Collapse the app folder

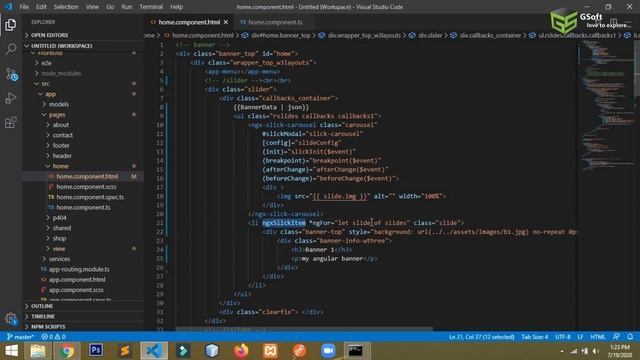click(50, 94)
